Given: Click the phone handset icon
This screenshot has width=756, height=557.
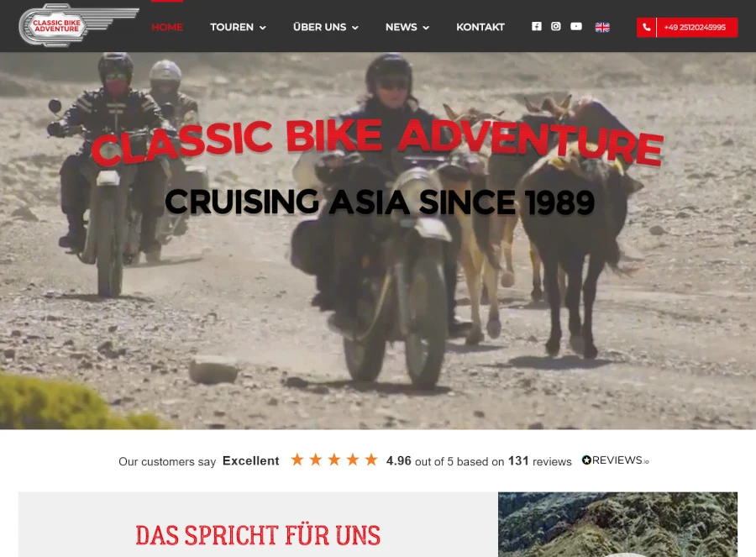Looking at the screenshot, I should [647, 28].
